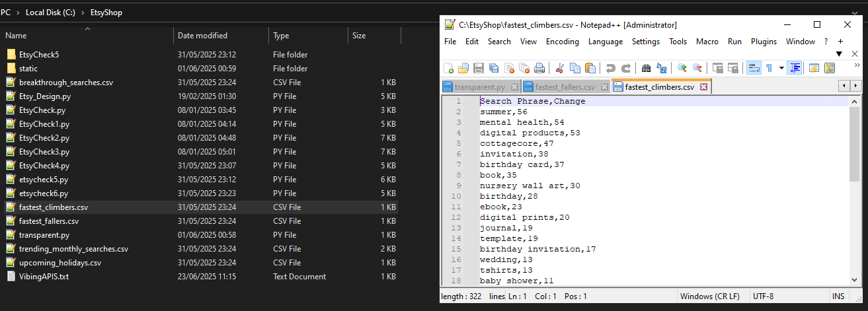Sort files by Date modified column header
This screenshot has width=868, height=311.
pyautogui.click(x=202, y=36)
